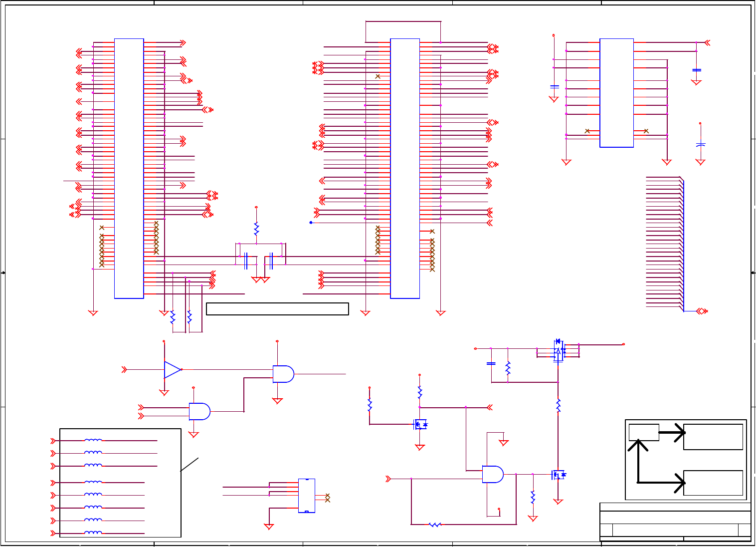Screen dimensions: 756x547
Task: Select the power transistor with the diode above it
Action: (559, 351)
